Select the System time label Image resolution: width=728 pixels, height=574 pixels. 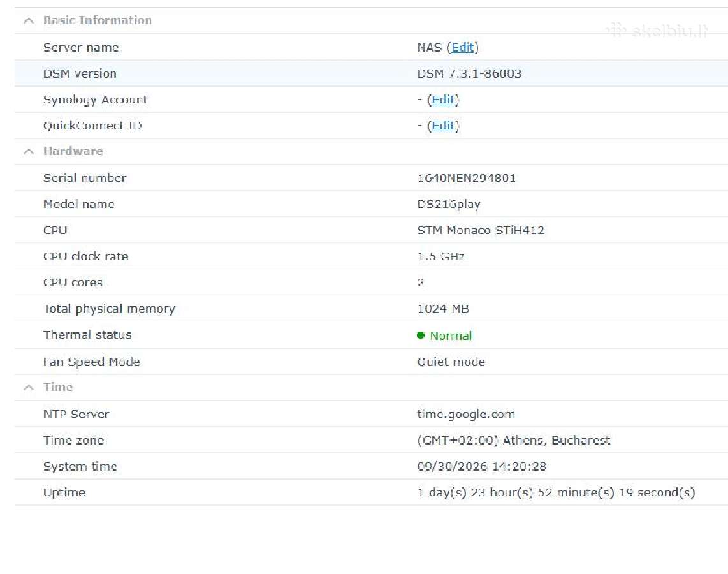click(80, 467)
